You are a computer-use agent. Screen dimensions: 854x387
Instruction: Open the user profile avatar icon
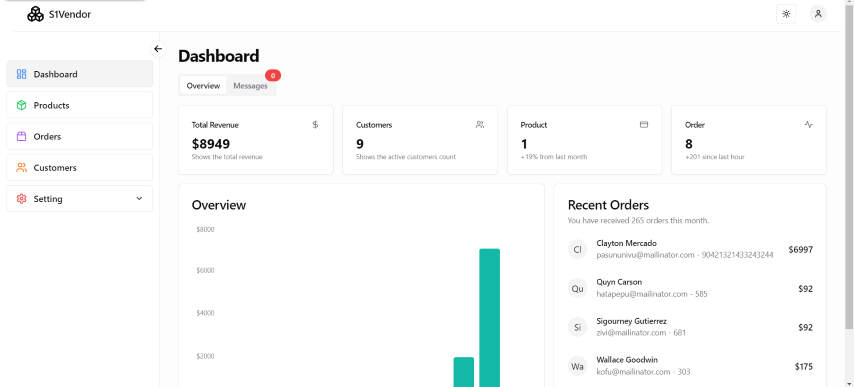tap(818, 14)
